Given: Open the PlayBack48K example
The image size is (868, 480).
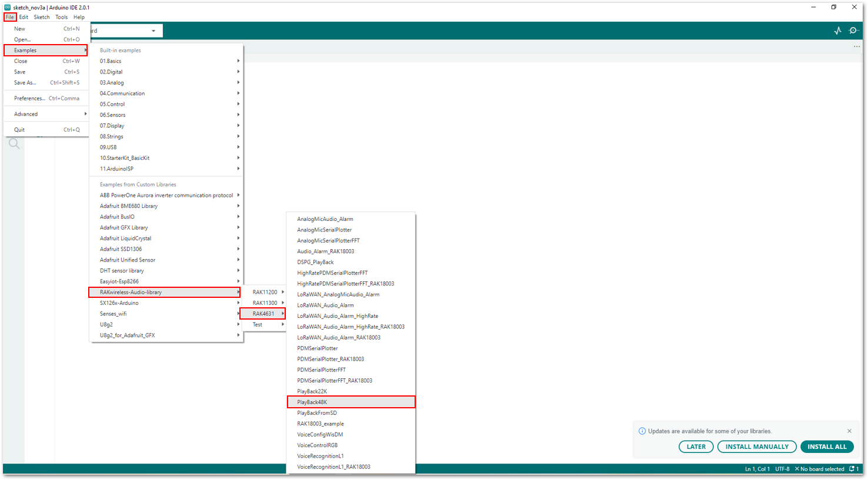Looking at the screenshot, I should pos(351,402).
